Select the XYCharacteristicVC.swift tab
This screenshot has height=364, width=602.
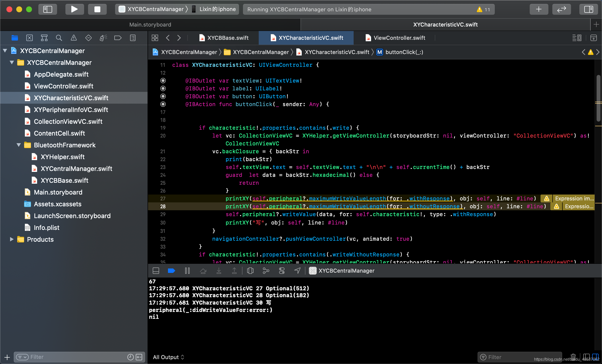308,38
